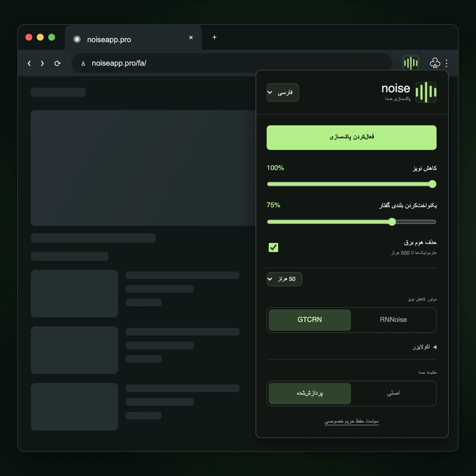476x476 pixels.
Task: Open the browser extensions club-shaped icon
Action: (435, 63)
